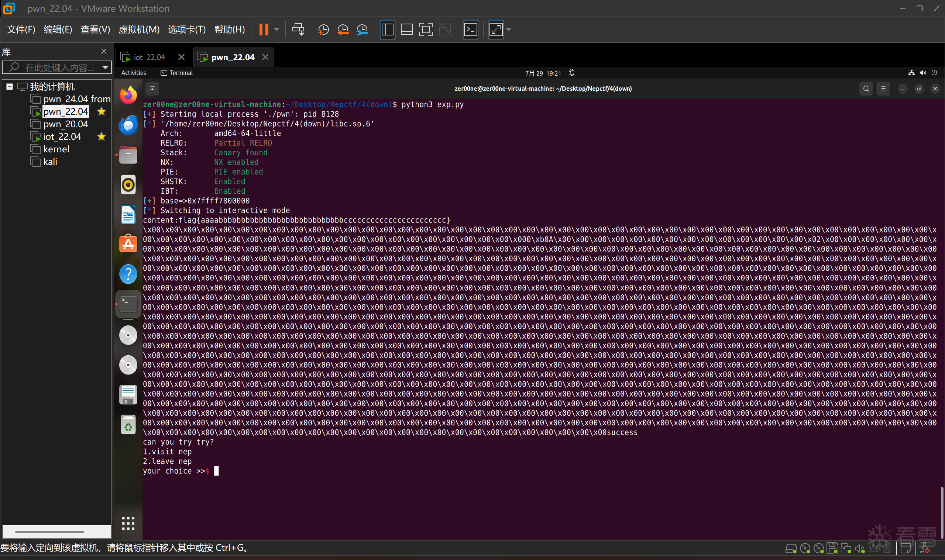Click Activities in the Ubuntu top bar
The width and height of the screenshot is (945, 560).
133,73
